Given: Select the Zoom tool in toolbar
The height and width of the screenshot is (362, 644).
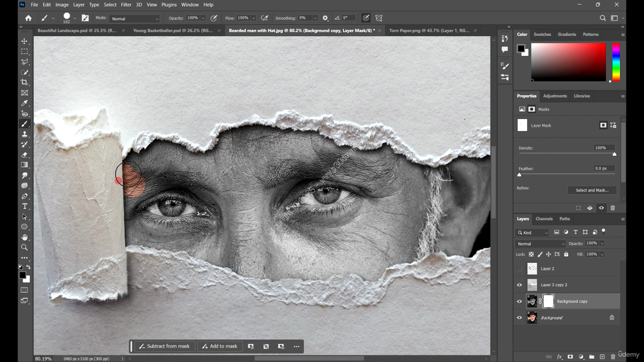Looking at the screenshot, I should [24, 247].
